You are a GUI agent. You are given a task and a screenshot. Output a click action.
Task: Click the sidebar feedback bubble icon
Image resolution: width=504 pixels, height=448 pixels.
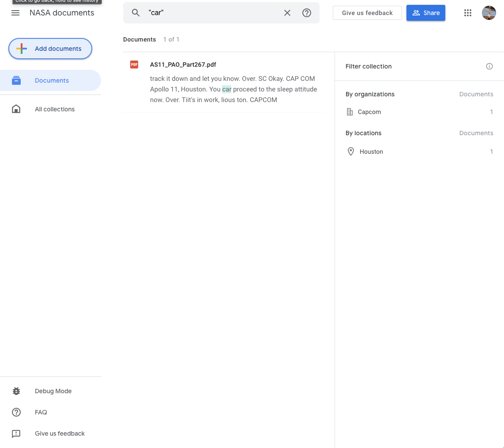click(16, 433)
